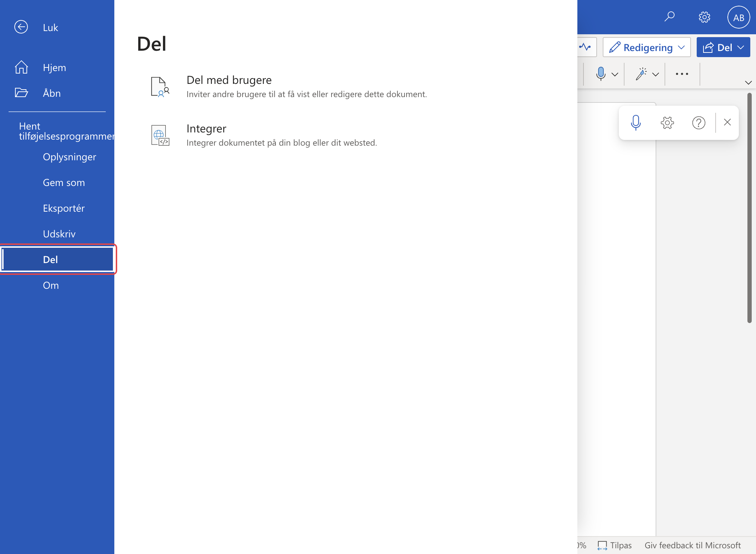Image resolution: width=756 pixels, height=554 pixels.
Task: Click the zoom percentage in the status bar
Action: point(582,545)
